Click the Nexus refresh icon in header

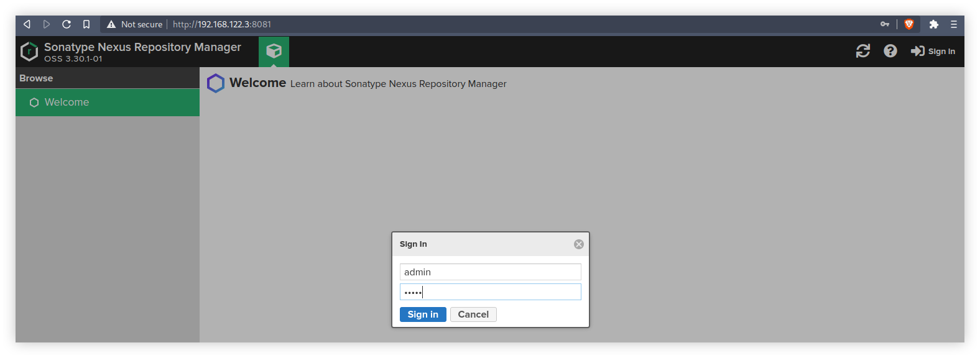pyautogui.click(x=862, y=51)
